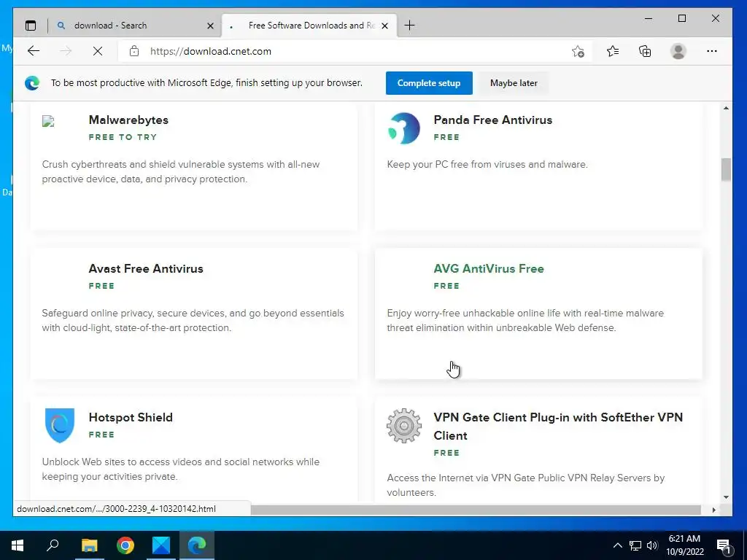The width and height of the screenshot is (747, 560).
Task: Click the Edge logo in setup bar
Action: [x=32, y=83]
